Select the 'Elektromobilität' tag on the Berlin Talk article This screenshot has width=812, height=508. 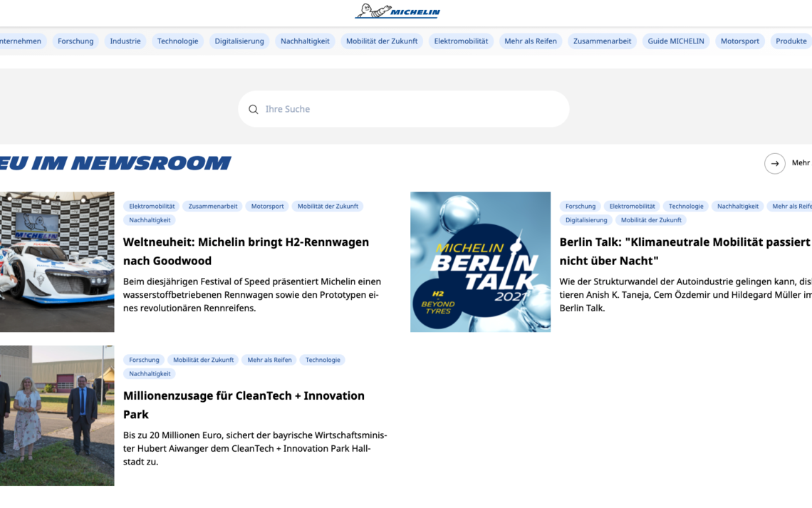point(632,206)
